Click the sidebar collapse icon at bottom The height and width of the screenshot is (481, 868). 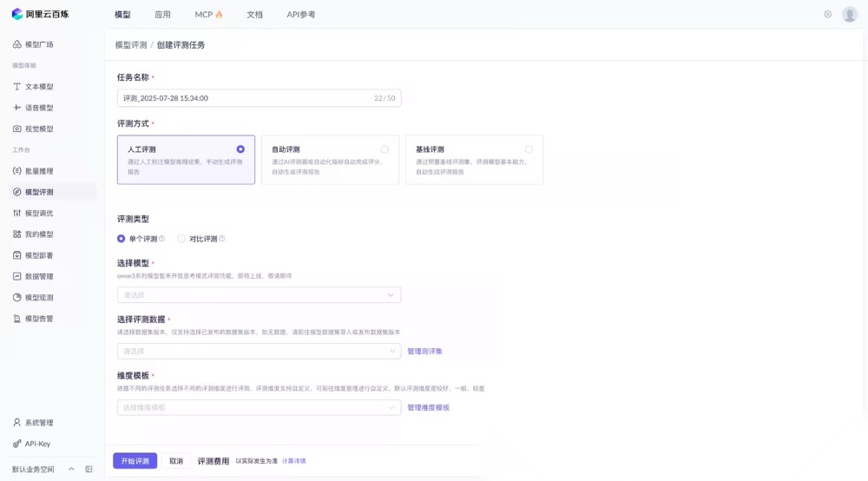point(89,469)
